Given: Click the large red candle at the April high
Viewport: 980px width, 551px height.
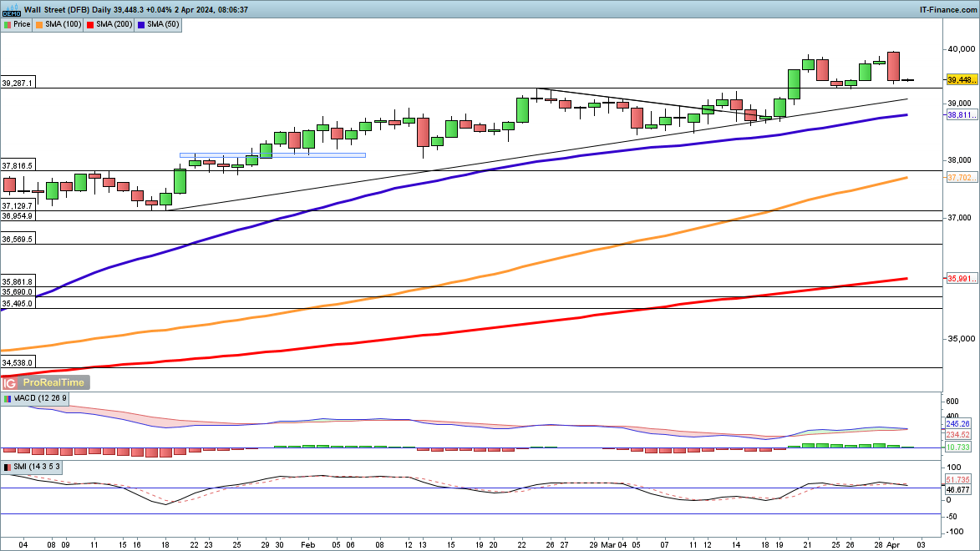Looking at the screenshot, I should 894,67.
